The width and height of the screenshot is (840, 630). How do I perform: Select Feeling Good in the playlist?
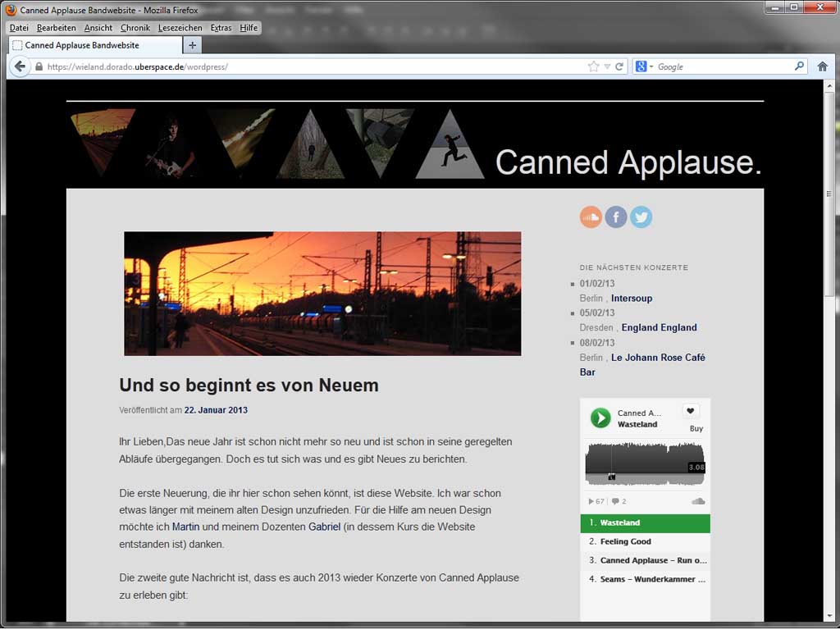tap(625, 541)
